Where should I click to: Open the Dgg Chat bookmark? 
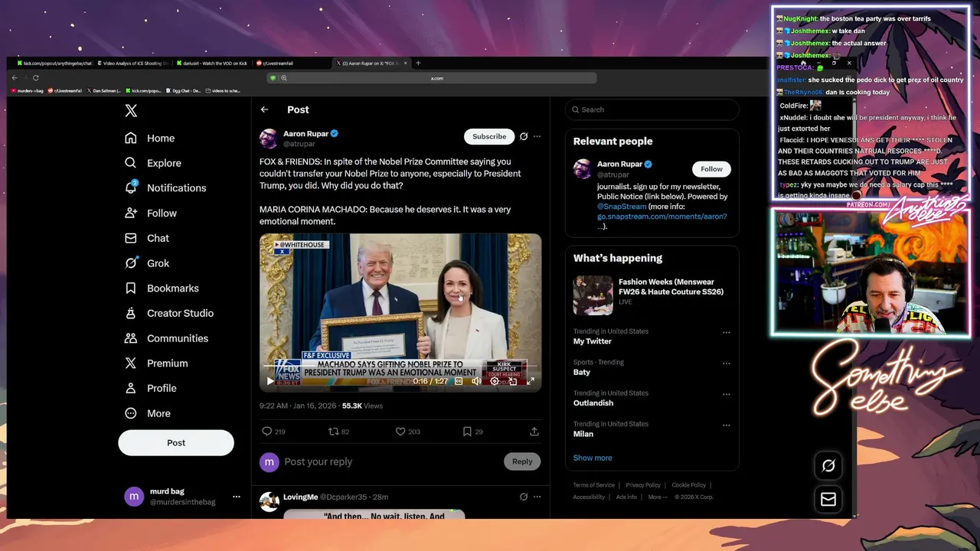click(x=184, y=90)
